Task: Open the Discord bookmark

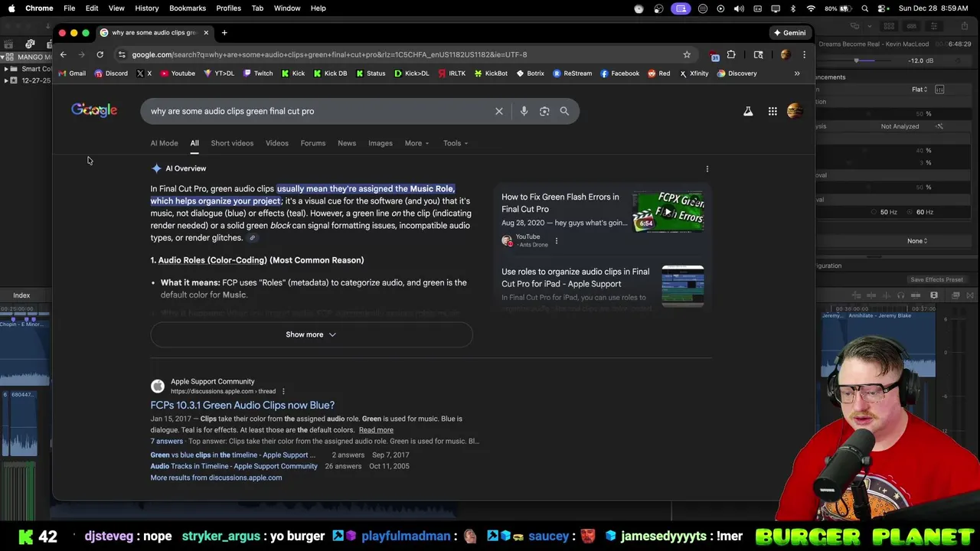Action: 111,73
